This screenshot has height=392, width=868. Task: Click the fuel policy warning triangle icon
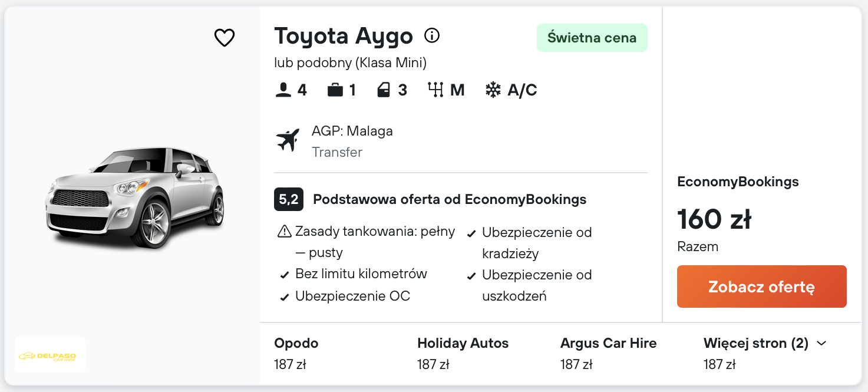click(x=284, y=232)
